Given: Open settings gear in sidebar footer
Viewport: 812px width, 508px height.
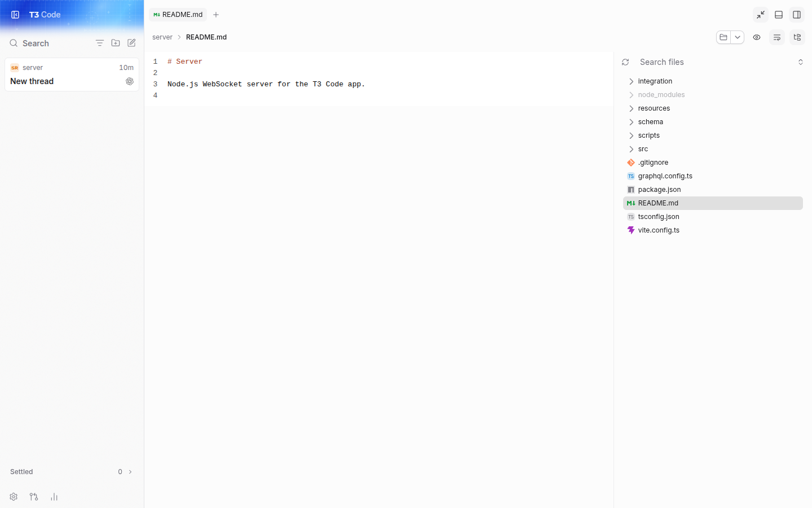Looking at the screenshot, I should coord(14,497).
